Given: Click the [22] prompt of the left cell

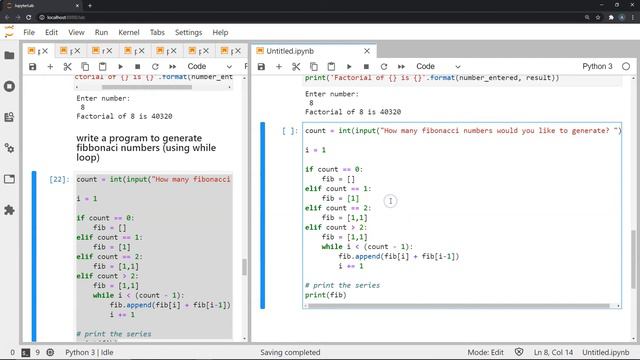Looking at the screenshot, I should (x=59, y=180).
